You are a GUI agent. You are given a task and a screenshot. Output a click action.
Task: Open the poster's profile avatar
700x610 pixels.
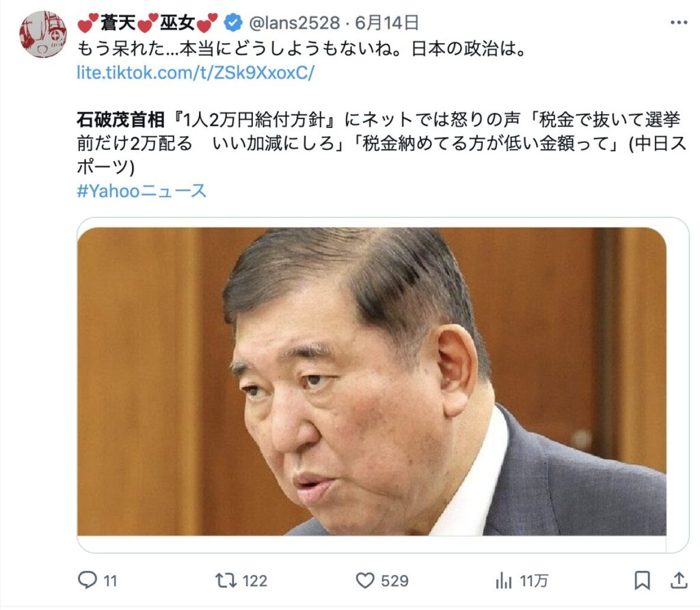coord(43,34)
